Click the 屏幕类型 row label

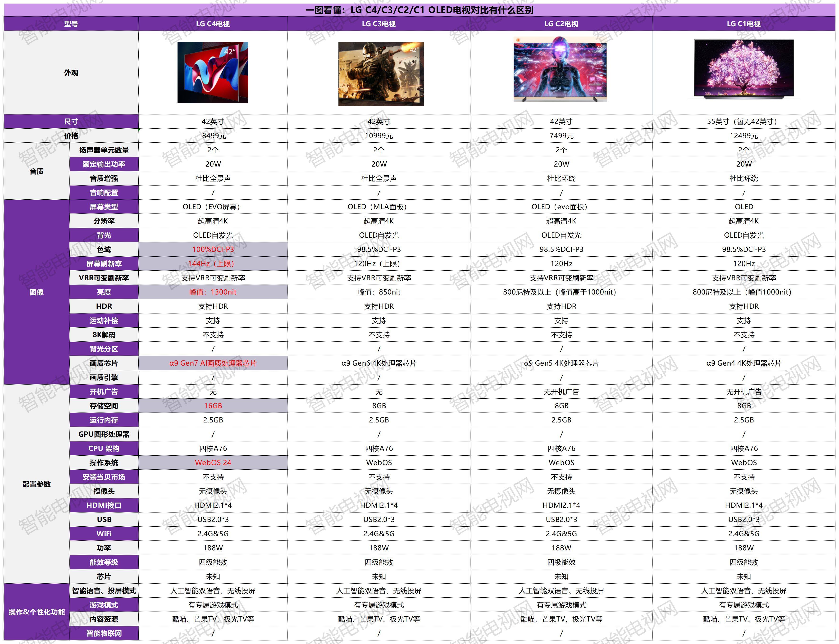[104, 207]
